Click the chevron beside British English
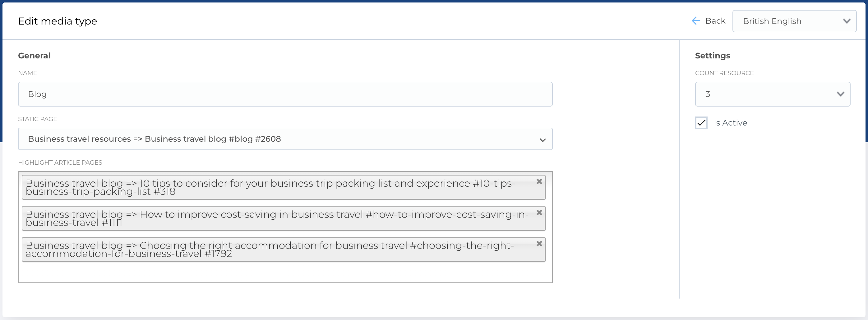The image size is (868, 320). [847, 21]
